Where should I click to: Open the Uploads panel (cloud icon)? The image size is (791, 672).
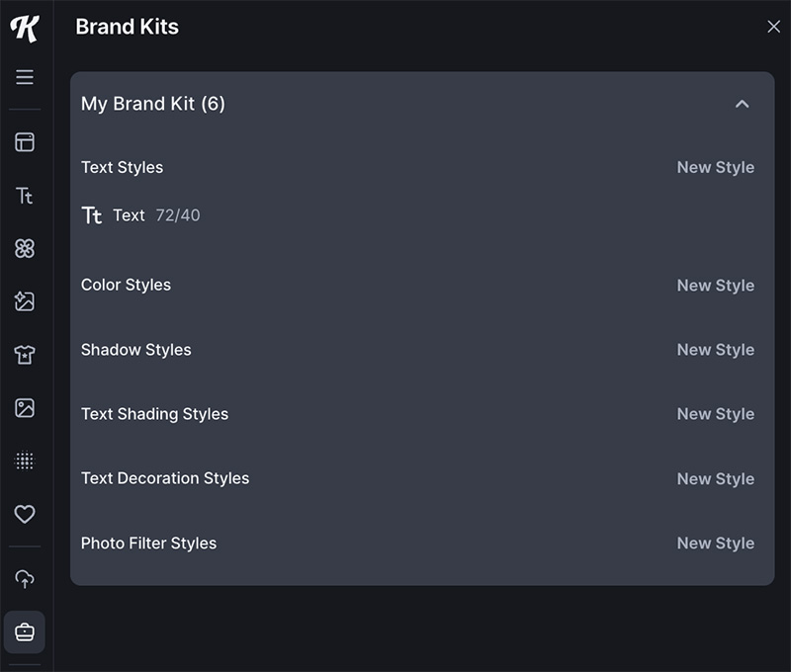pos(25,578)
